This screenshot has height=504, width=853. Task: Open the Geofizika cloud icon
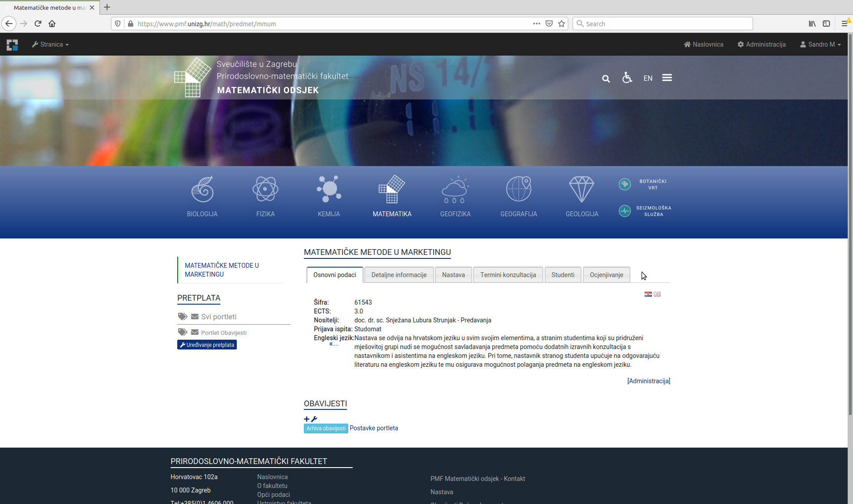click(x=455, y=189)
